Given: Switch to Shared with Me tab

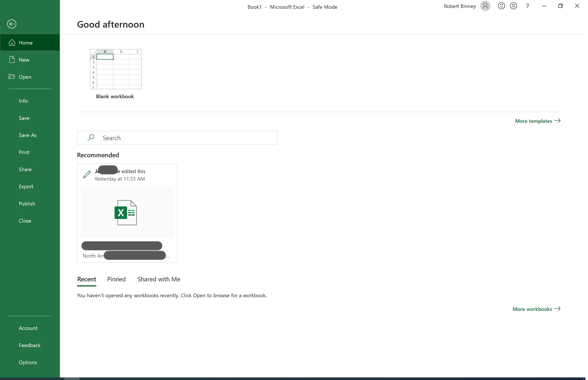Looking at the screenshot, I should tap(159, 279).
